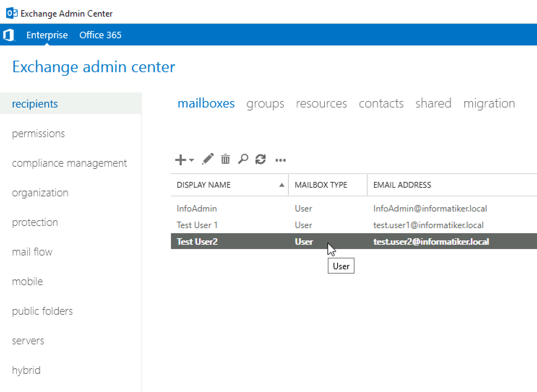Navigate to protection

pos(35,222)
